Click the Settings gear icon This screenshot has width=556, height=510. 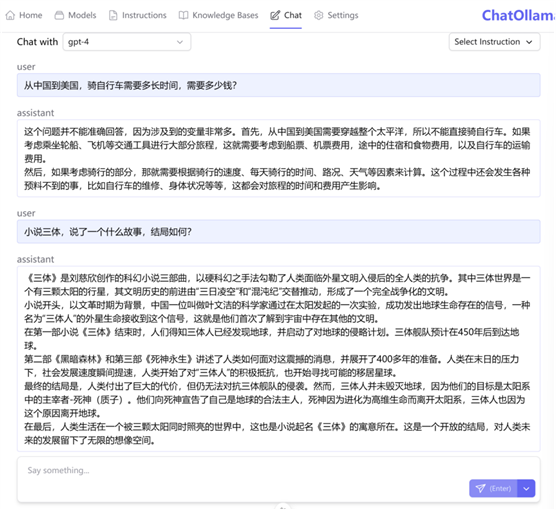[x=319, y=15]
